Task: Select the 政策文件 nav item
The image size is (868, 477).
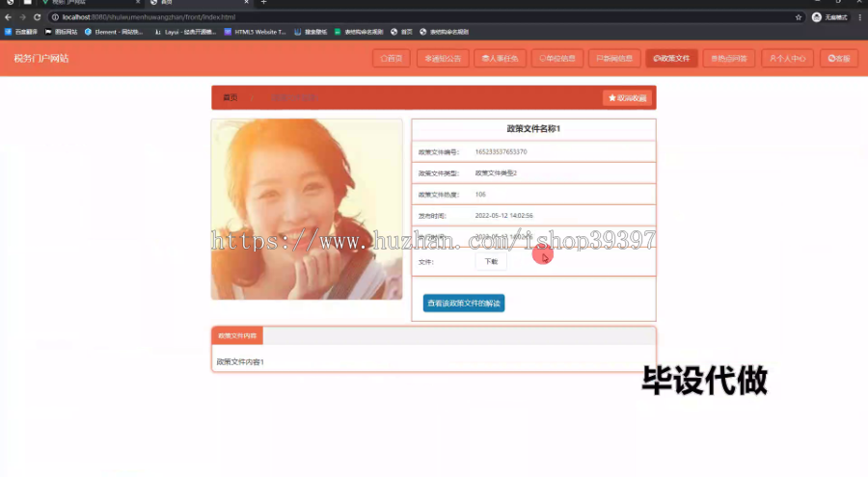Action: click(671, 59)
